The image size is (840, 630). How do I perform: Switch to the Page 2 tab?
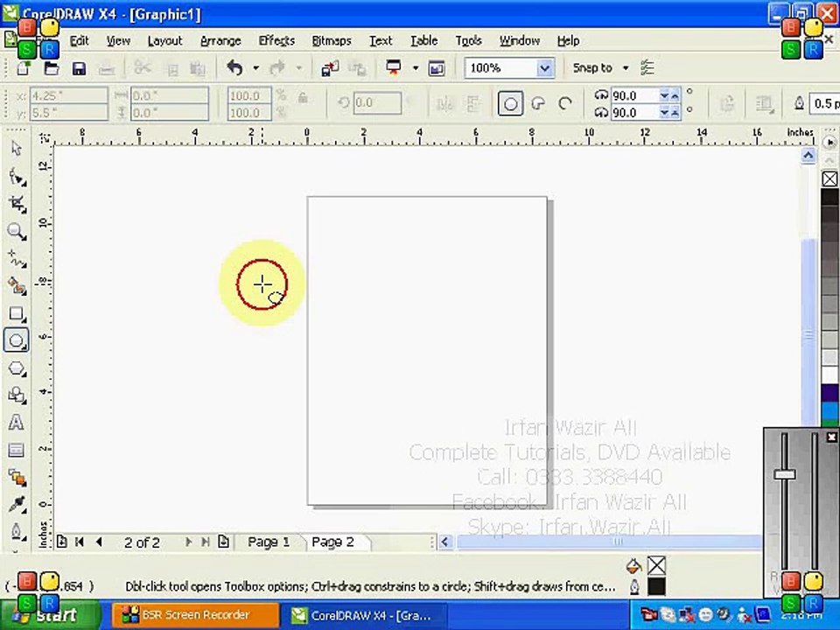click(x=332, y=542)
